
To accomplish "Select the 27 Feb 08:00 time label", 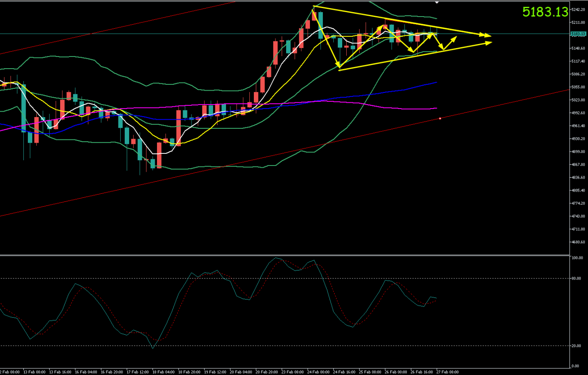I will point(447,372).
